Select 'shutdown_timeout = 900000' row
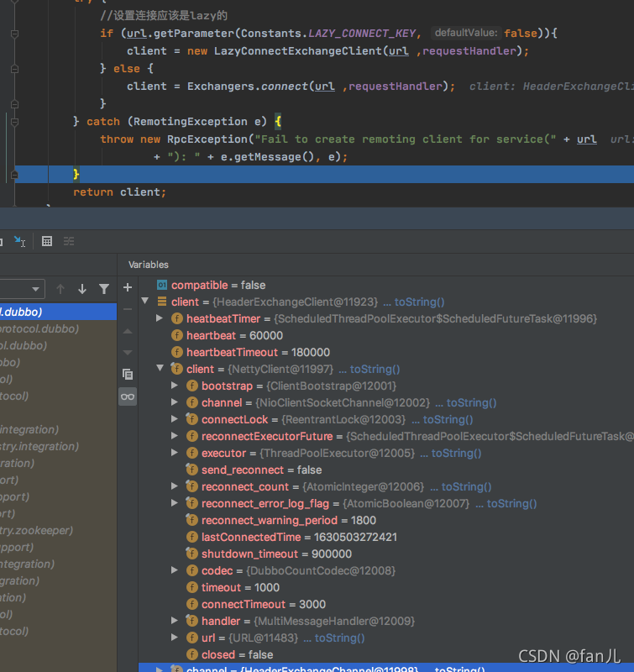This screenshot has height=672, width=634. pyautogui.click(x=386, y=554)
